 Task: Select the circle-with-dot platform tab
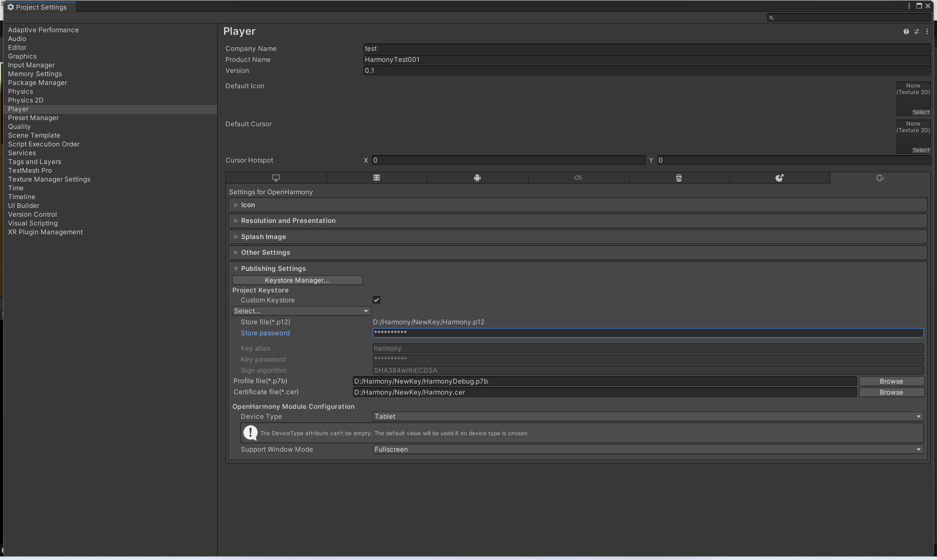coord(779,178)
